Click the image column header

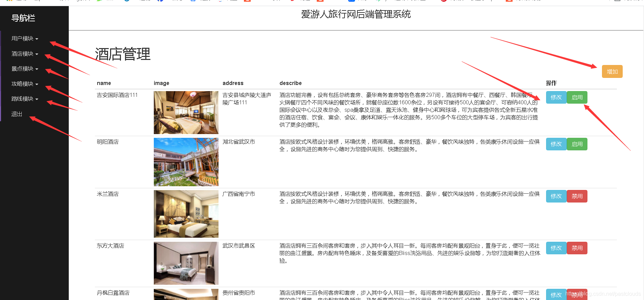(162, 83)
